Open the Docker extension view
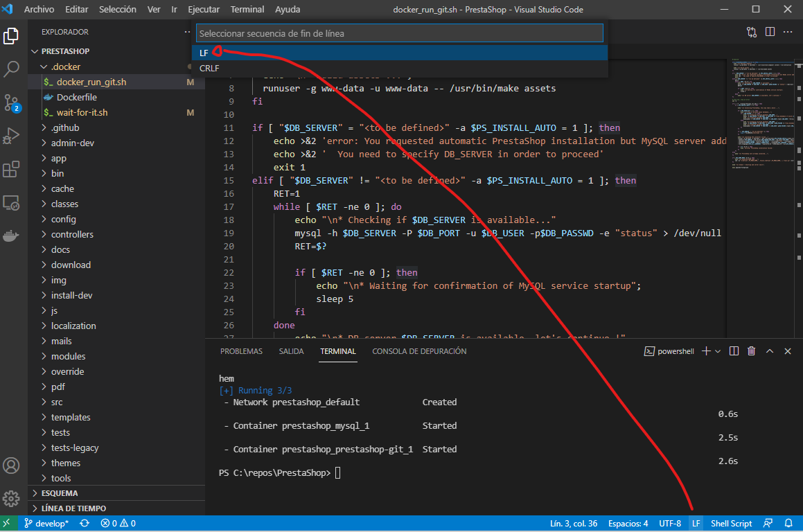Screen dimensions: 803x532 tap(11, 236)
